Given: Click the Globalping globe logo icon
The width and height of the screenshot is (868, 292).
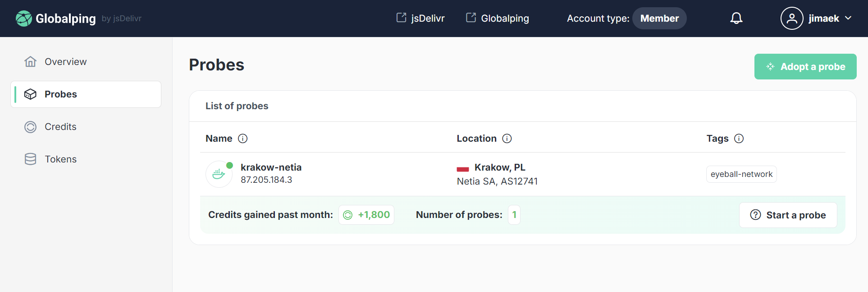Looking at the screenshot, I should (24, 19).
